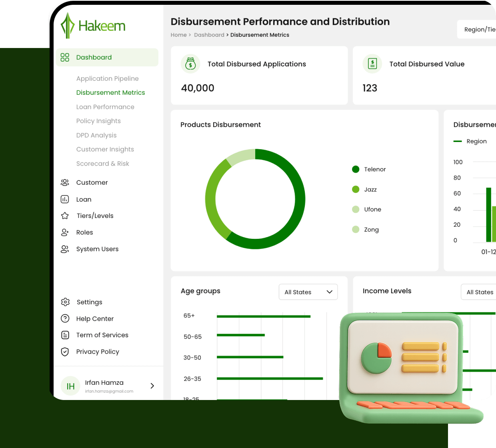Open the All States dropdown for Age groups

[x=308, y=292]
